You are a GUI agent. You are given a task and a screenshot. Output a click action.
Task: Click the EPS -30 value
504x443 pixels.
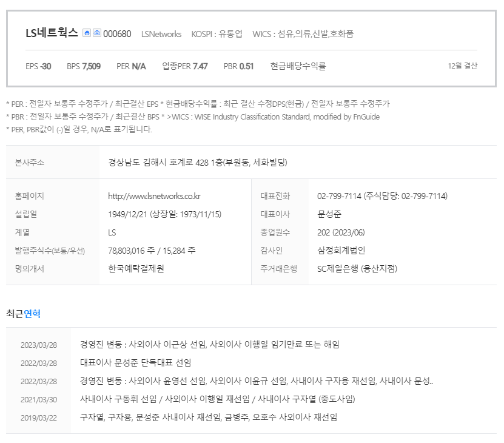38,66
